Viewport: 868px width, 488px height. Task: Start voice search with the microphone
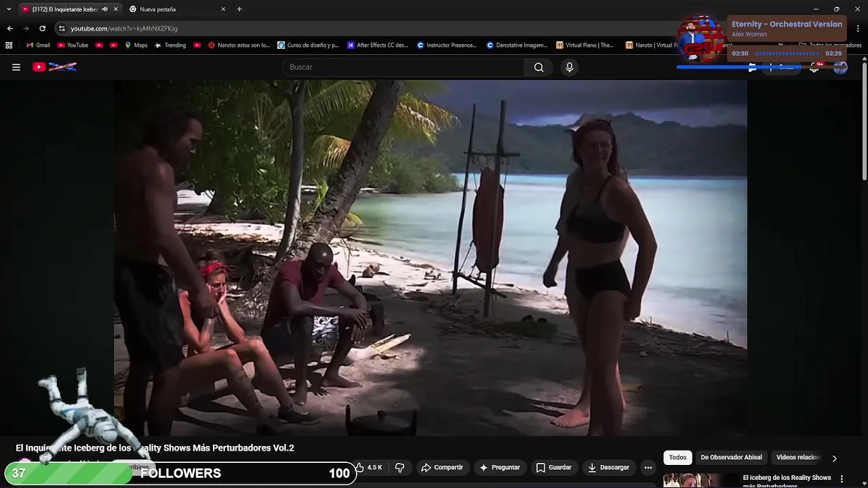(x=570, y=67)
